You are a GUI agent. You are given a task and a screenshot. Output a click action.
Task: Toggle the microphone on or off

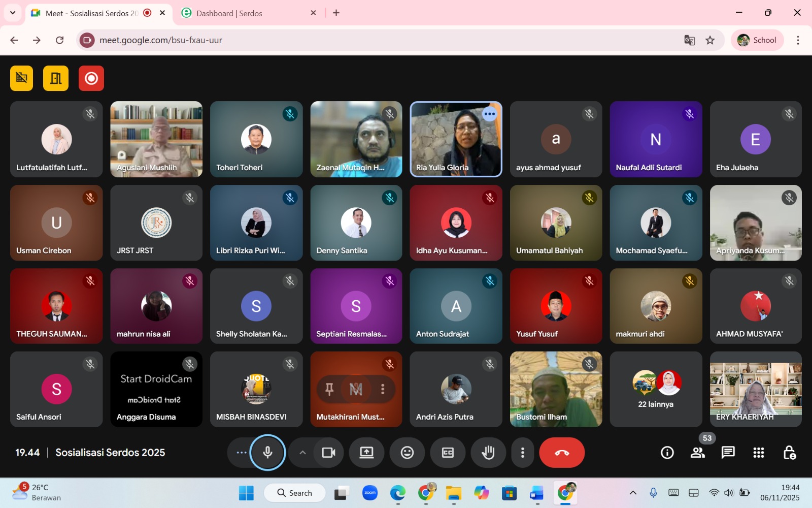point(267,452)
